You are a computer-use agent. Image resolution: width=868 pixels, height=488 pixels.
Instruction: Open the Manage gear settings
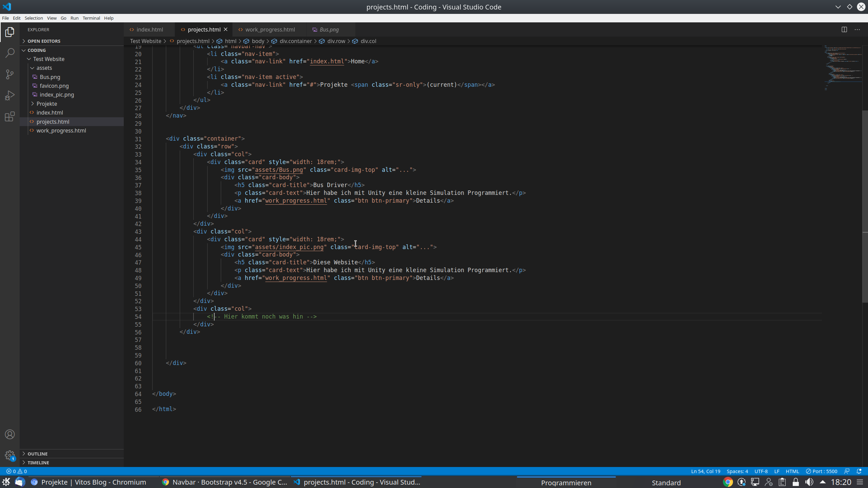(x=10, y=455)
